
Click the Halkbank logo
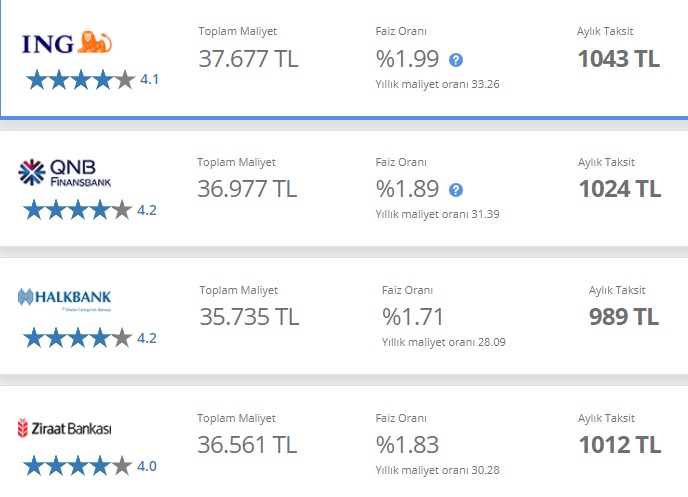tap(65, 298)
